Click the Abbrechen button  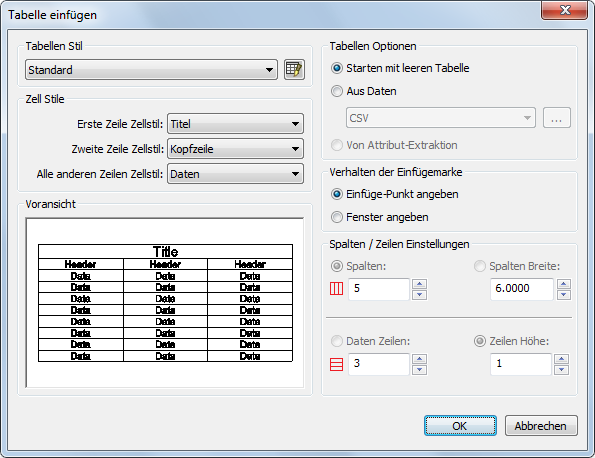pyautogui.click(x=541, y=426)
